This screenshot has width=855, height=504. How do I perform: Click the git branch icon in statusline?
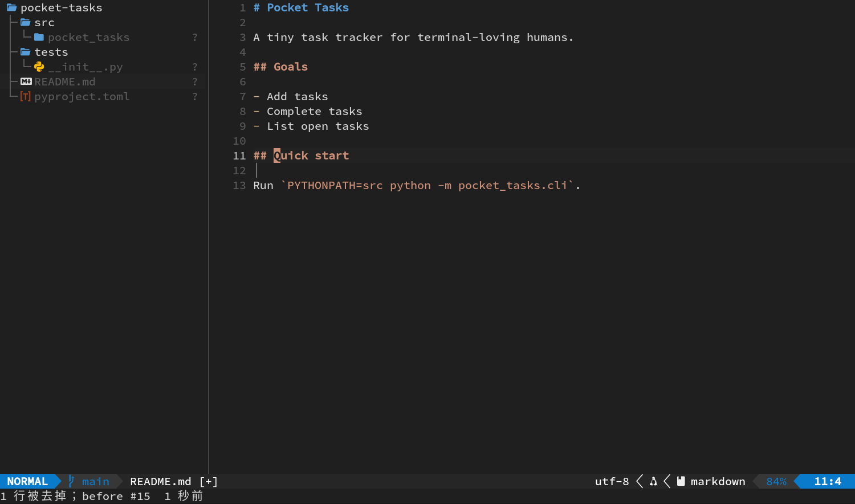coord(71,482)
